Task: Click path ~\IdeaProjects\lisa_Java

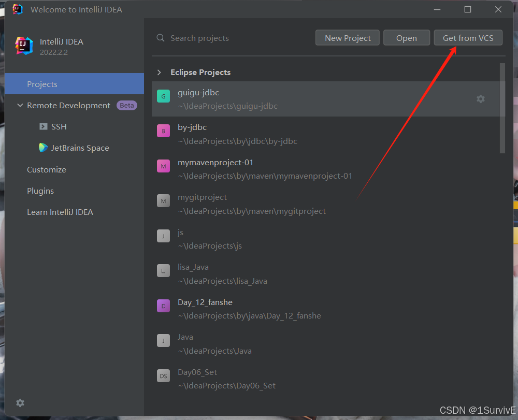Action: pos(222,281)
